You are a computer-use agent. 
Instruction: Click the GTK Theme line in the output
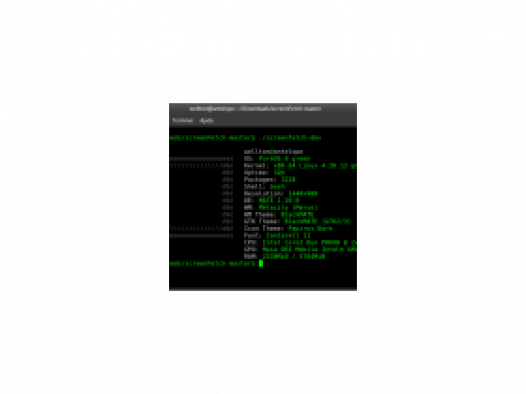pyautogui.click(x=297, y=221)
